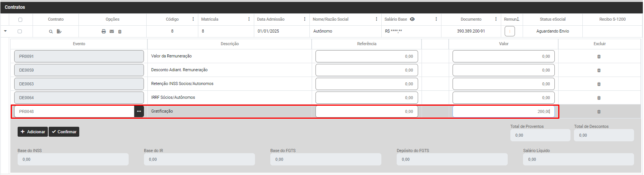The image size is (644, 175).
Task: Open the Código column options menu
Action: (x=193, y=19)
